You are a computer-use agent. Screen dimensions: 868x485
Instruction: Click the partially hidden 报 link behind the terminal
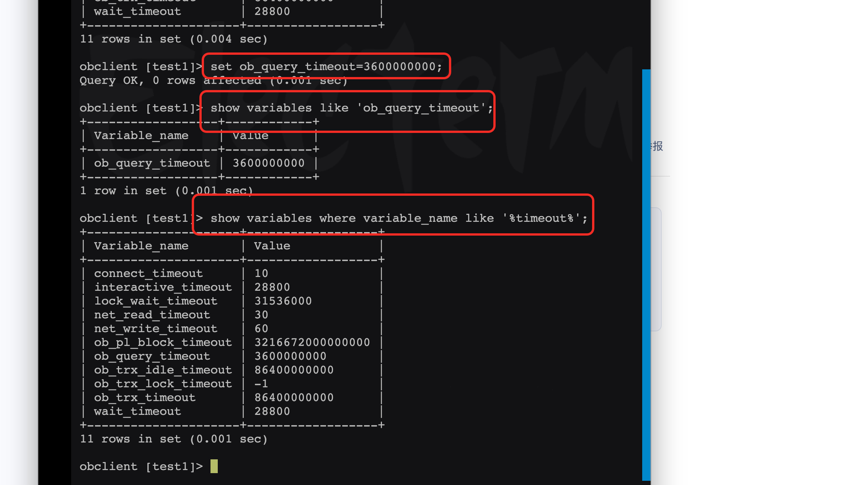[x=658, y=146]
